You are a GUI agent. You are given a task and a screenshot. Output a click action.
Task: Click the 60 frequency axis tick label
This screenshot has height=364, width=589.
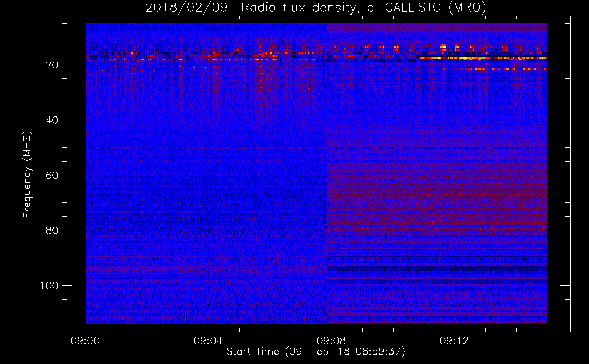point(52,175)
